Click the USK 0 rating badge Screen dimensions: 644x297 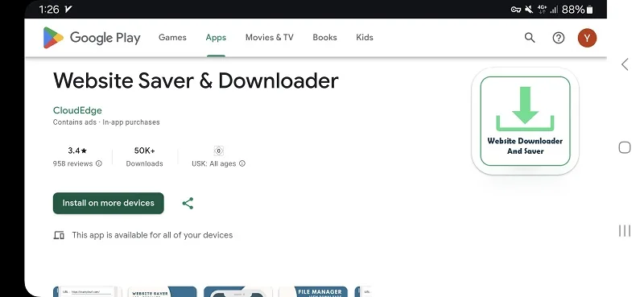click(218, 151)
